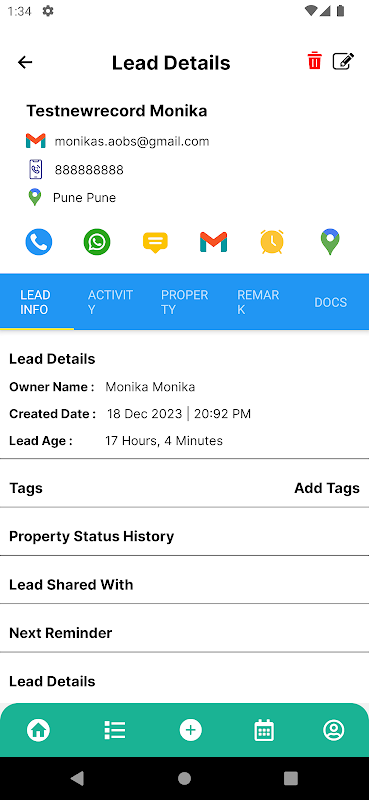Viewport: 369px width, 800px height.
Task: Go back using the arrow icon
Action: point(25,62)
